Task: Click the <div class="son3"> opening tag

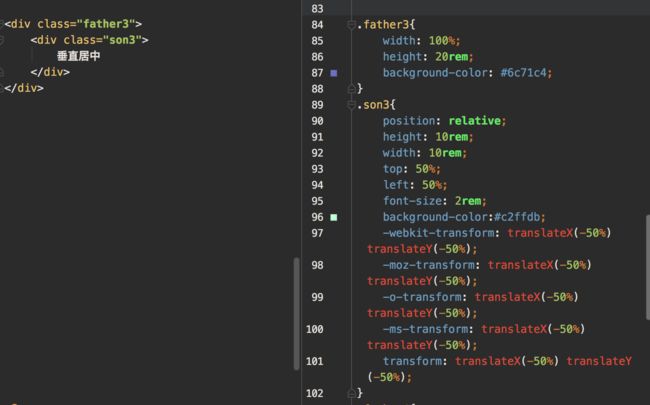Action: tap(90, 40)
